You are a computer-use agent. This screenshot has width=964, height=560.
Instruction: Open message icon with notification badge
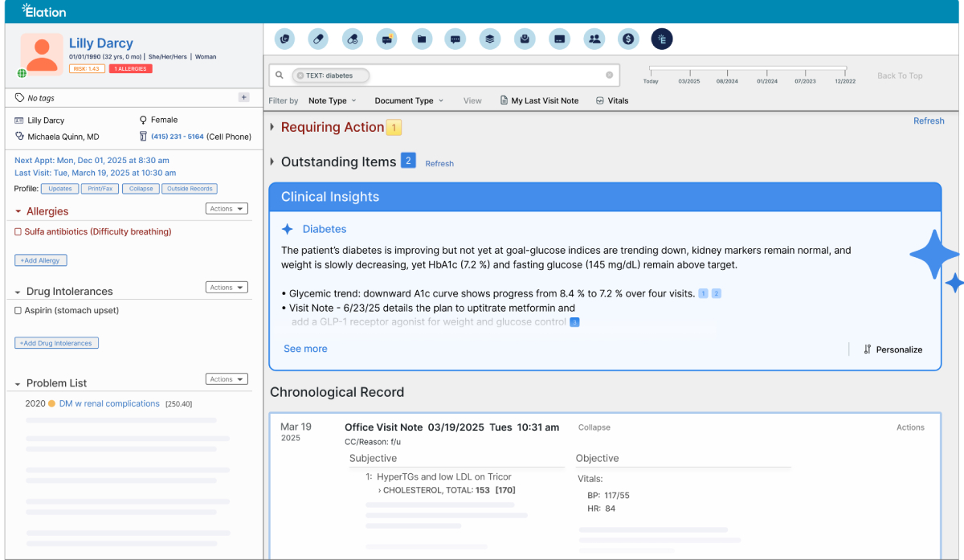coord(387,39)
